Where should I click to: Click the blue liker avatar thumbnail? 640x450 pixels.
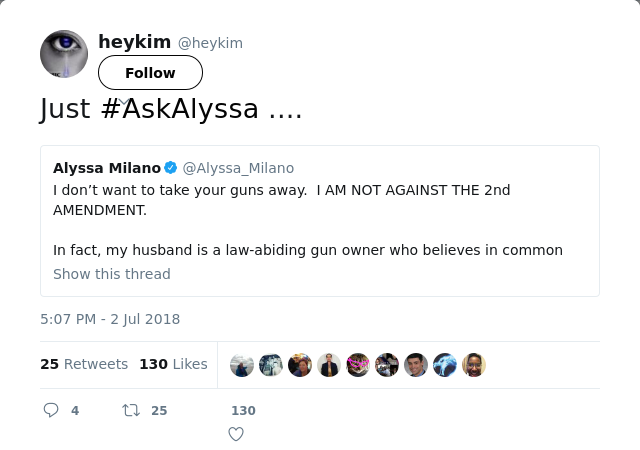(x=445, y=365)
